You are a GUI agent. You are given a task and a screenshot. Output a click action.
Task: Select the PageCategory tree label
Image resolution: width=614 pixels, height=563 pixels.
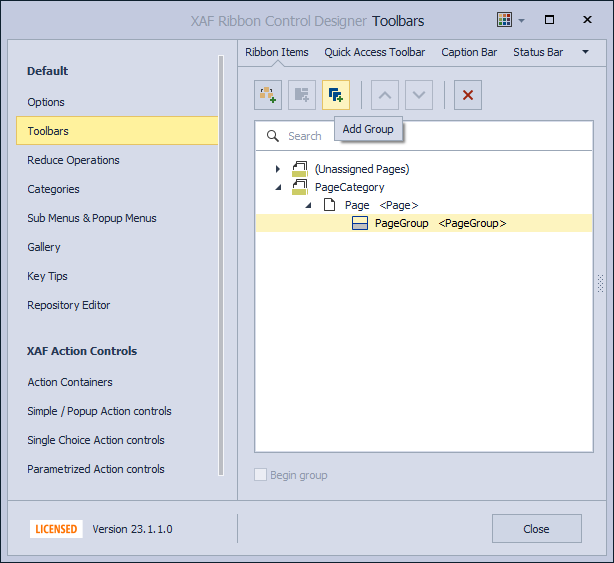349,187
